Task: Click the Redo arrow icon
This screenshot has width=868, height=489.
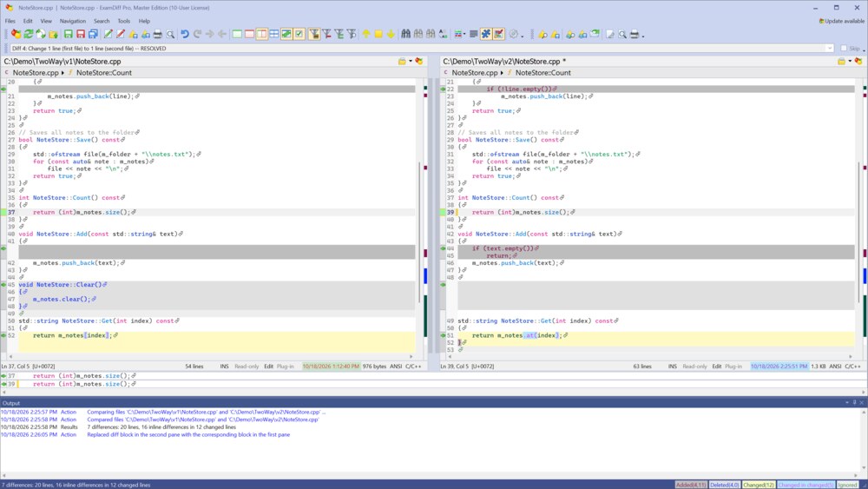Action: [197, 35]
